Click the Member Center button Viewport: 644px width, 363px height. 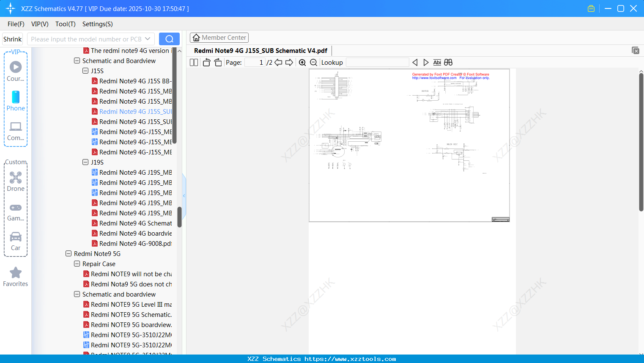[x=219, y=37]
